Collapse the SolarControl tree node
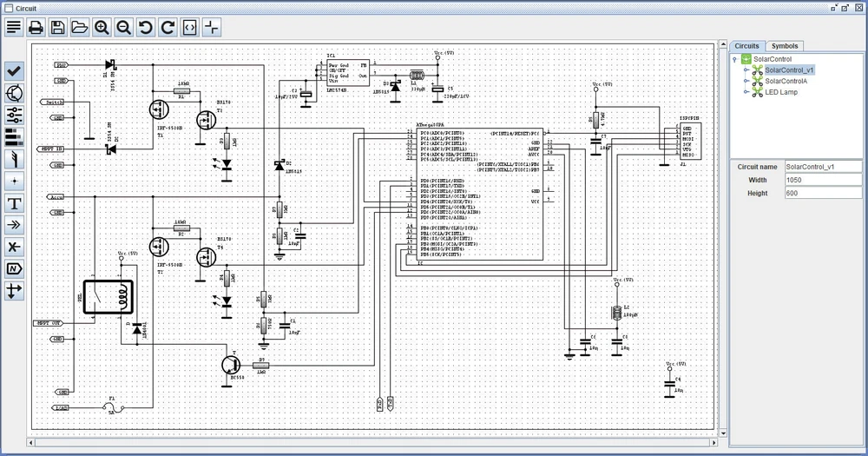 (735, 60)
